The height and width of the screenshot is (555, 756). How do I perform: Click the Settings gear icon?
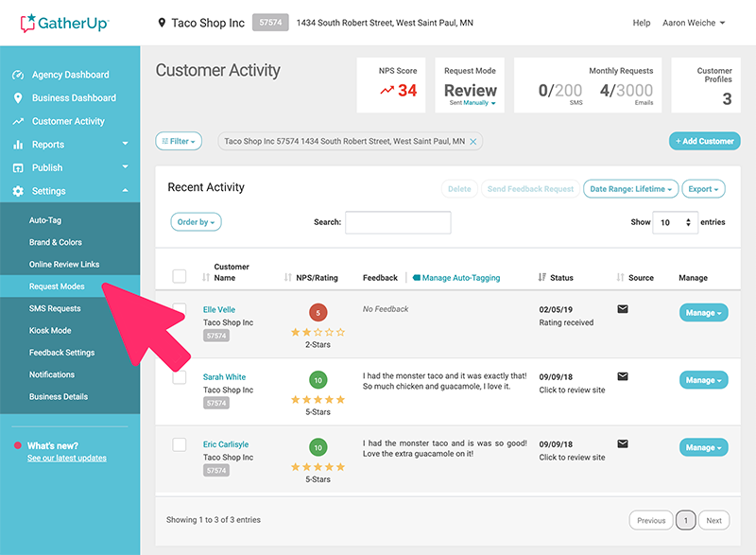coord(18,191)
